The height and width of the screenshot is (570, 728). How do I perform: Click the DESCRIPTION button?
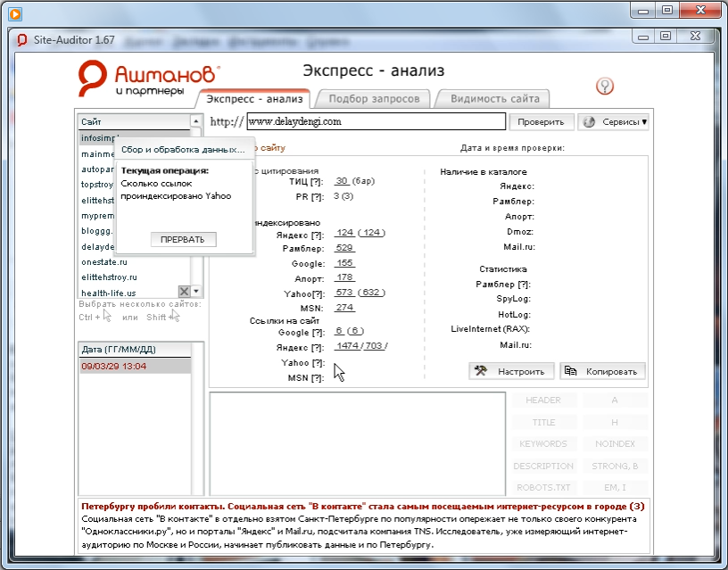(x=543, y=466)
